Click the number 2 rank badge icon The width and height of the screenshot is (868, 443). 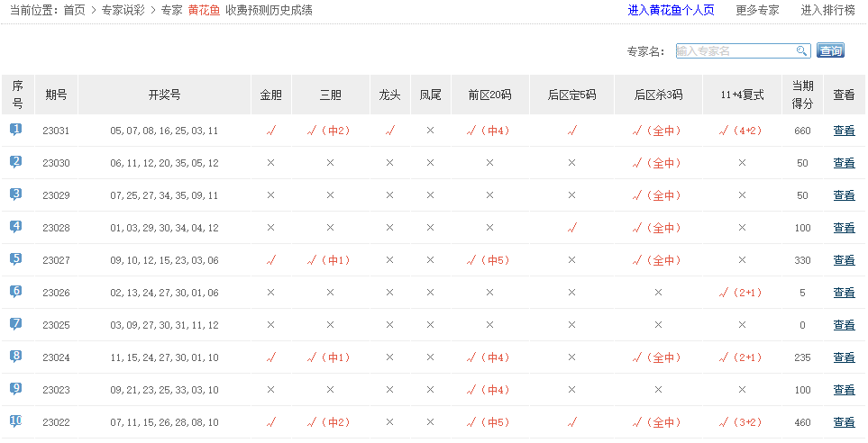(x=16, y=162)
